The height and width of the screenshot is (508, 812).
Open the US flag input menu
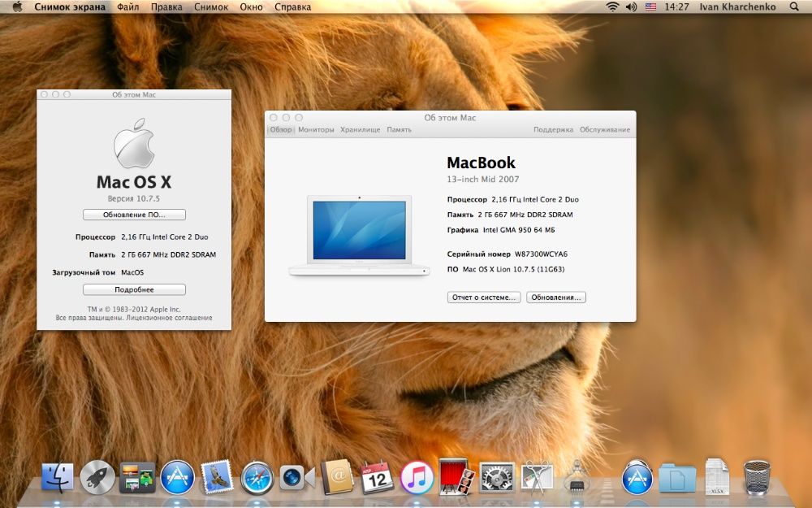pyautogui.click(x=650, y=7)
